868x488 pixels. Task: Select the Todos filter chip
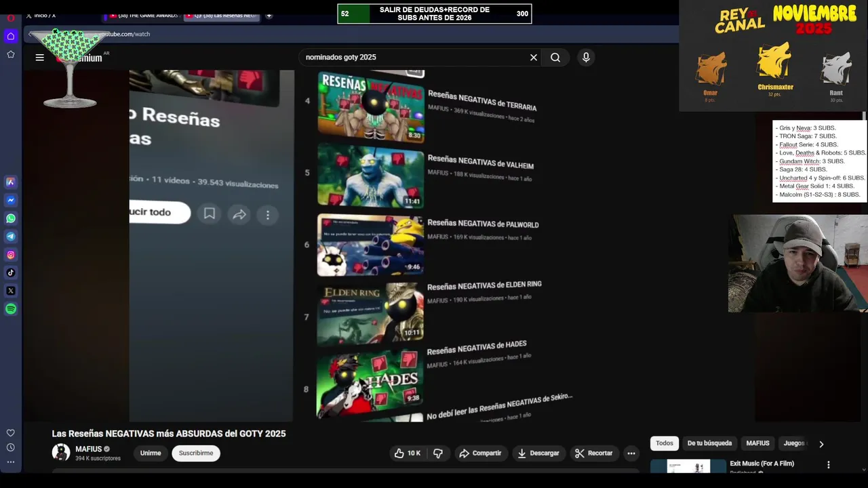click(x=665, y=443)
